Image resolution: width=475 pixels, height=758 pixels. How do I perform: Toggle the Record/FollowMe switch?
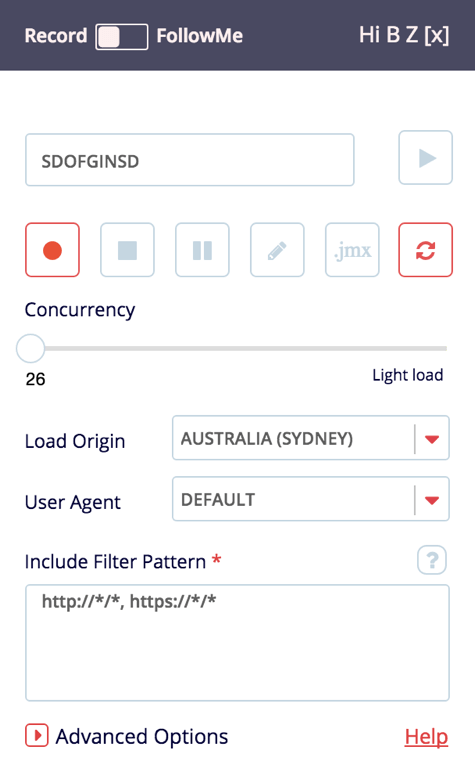[122, 36]
